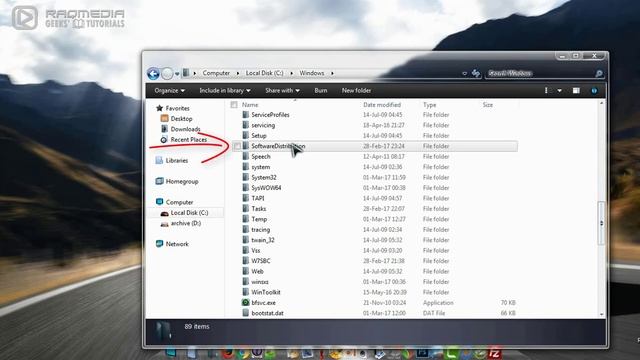640x360 pixels.
Task: Toggle the preview pane icon
Action: pos(576,91)
